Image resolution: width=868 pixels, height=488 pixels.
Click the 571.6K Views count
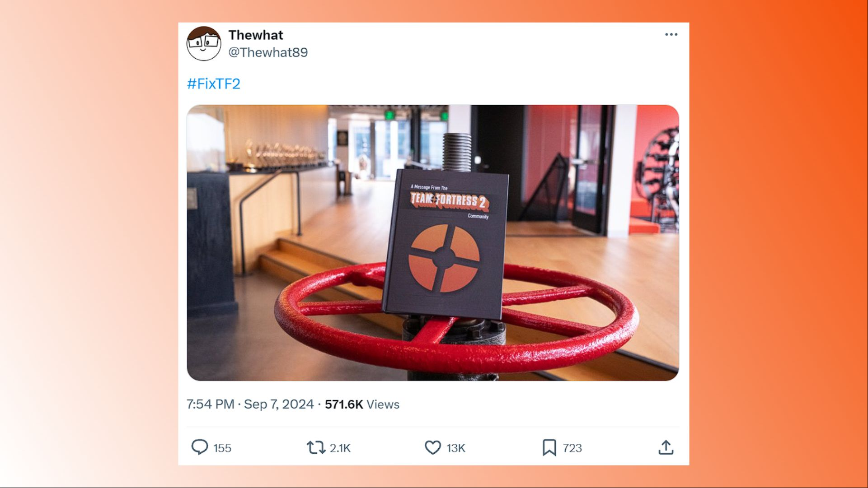tap(362, 404)
